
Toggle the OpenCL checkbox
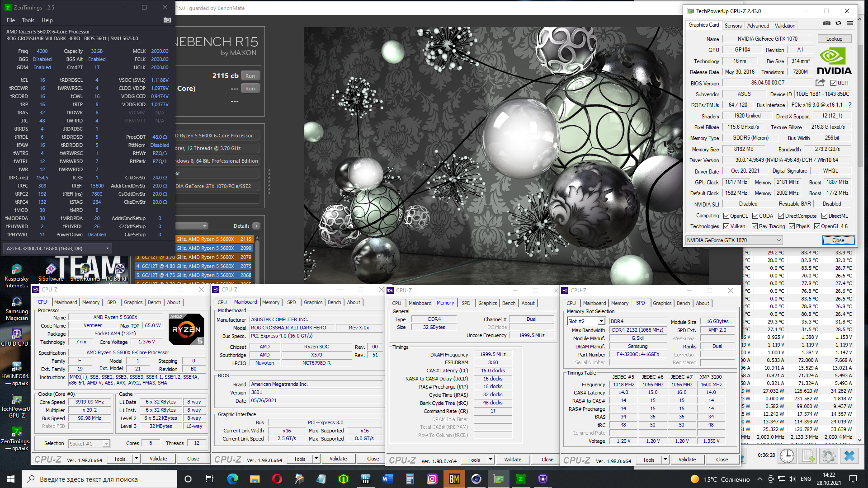pos(726,216)
